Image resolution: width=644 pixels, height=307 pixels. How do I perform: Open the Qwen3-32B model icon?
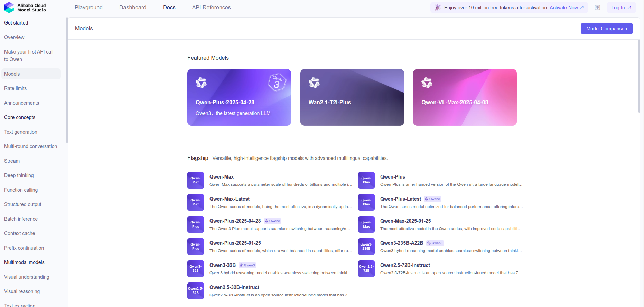click(196, 269)
